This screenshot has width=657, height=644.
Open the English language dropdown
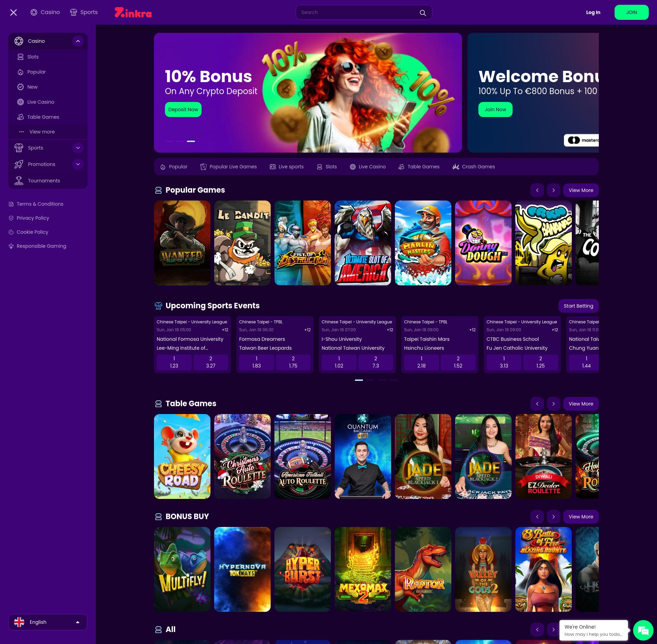[x=48, y=622]
